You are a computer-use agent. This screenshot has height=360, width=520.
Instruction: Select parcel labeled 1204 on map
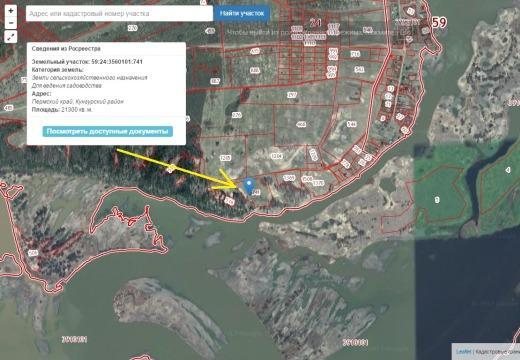276,156
